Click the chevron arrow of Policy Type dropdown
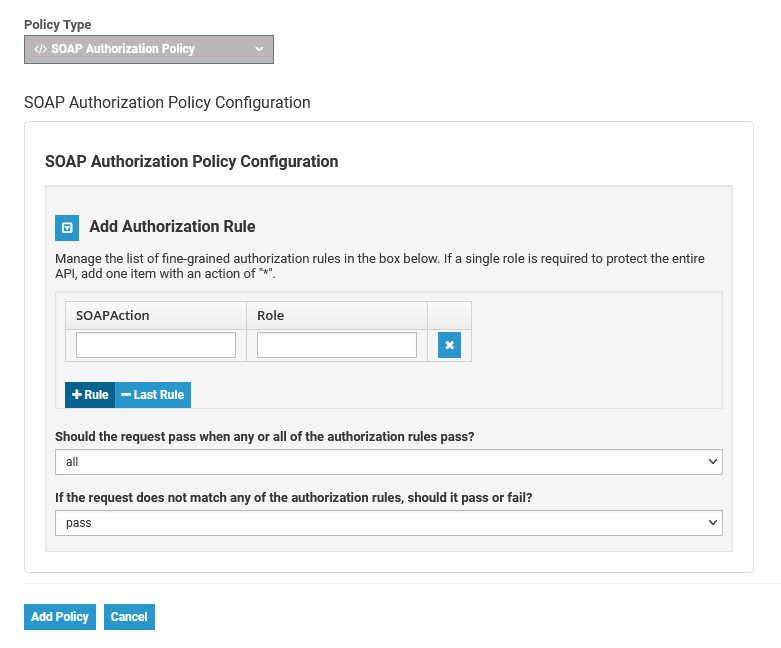781x648 pixels. point(259,49)
